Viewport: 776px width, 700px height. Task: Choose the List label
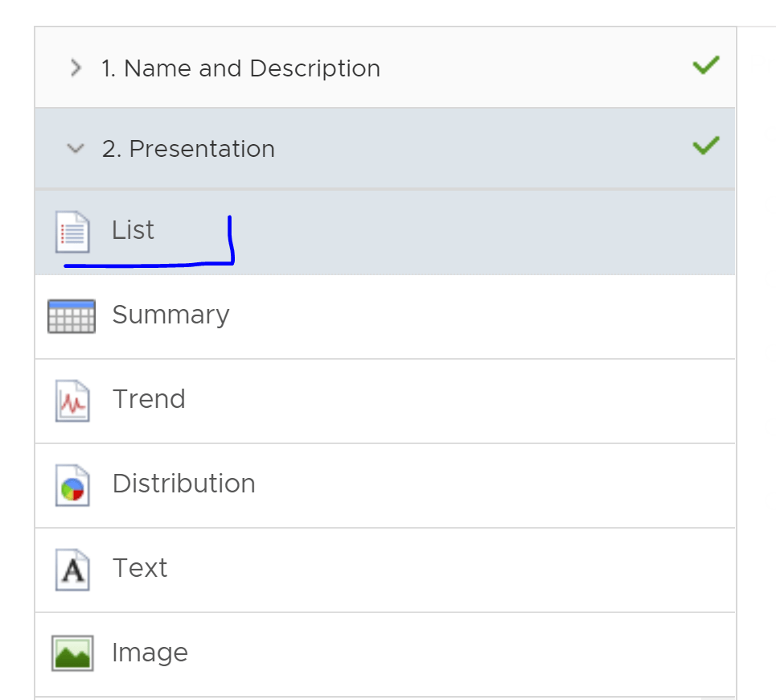click(x=133, y=231)
